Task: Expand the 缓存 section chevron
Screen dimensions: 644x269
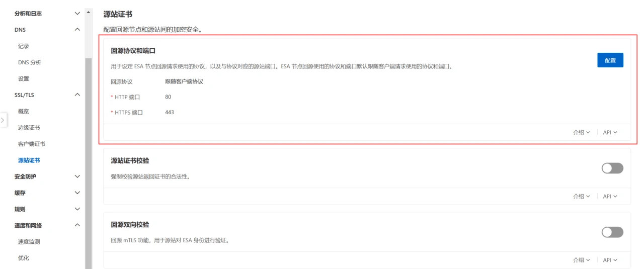Action: [77, 193]
